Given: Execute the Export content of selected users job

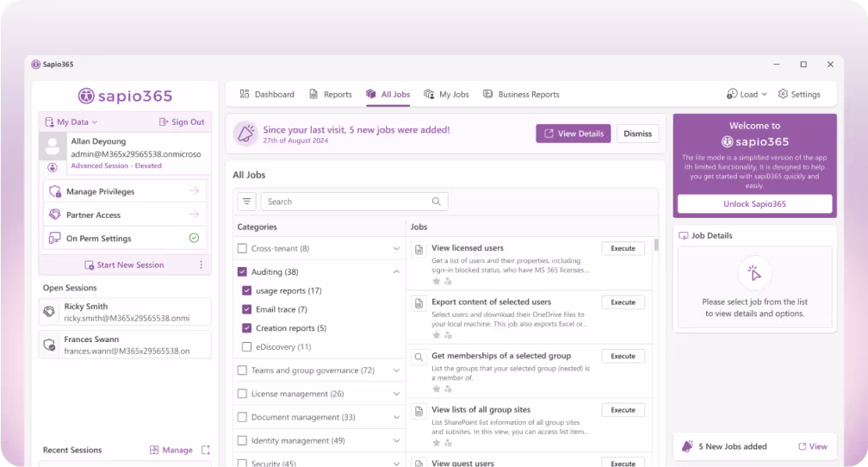Looking at the screenshot, I should pos(623,302).
